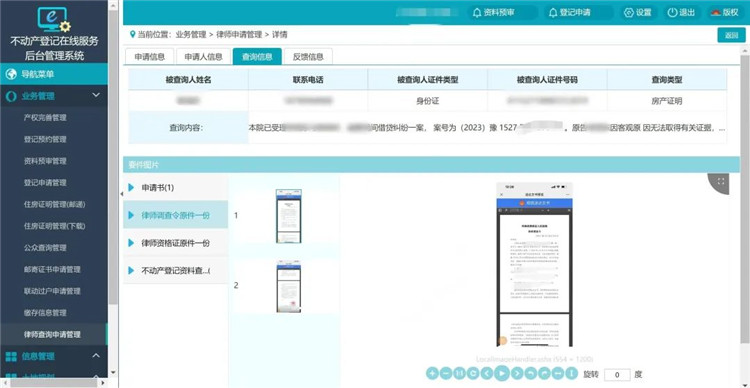Zoom out the document image viewer
The width and height of the screenshot is (750, 388).
445,373
